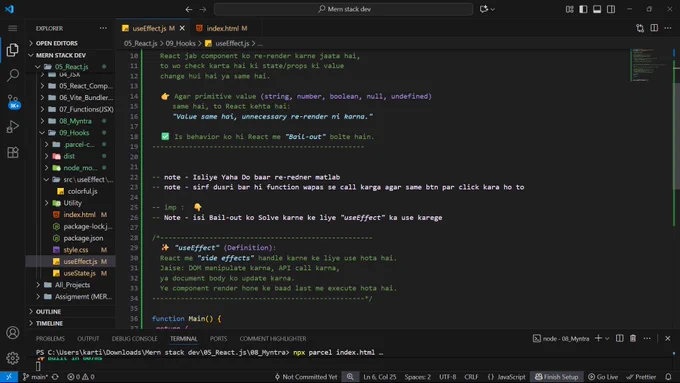This screenshot has height=383, width=680.
Task: Expand the 07_Functions(JSX) folder
Action: coord(86,109)
